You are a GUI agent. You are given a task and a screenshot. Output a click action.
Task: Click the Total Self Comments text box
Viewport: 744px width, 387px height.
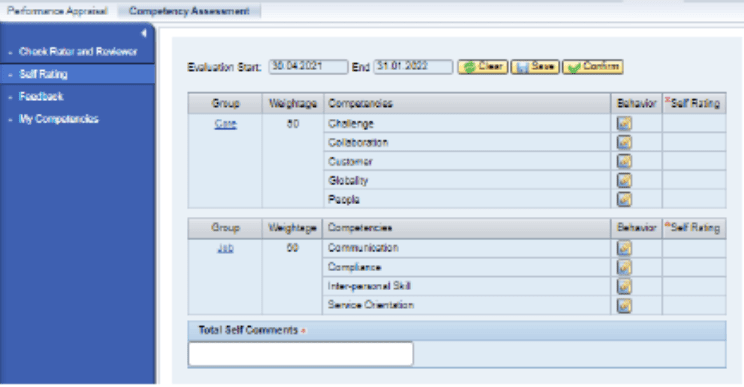point(301,354)
